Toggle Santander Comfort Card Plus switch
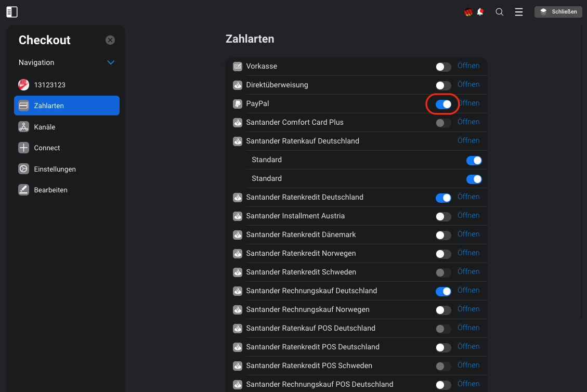Viewport: 587px width, 392px height. [x=443, y=123]
